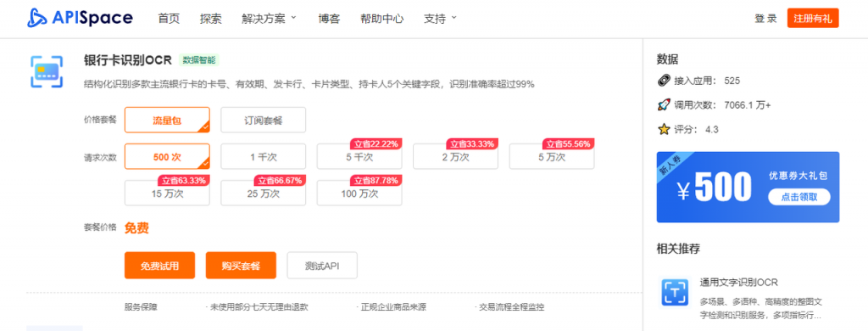The image size is (868, 331).
Task: Click the 免费试用 button
Action: 159,266
